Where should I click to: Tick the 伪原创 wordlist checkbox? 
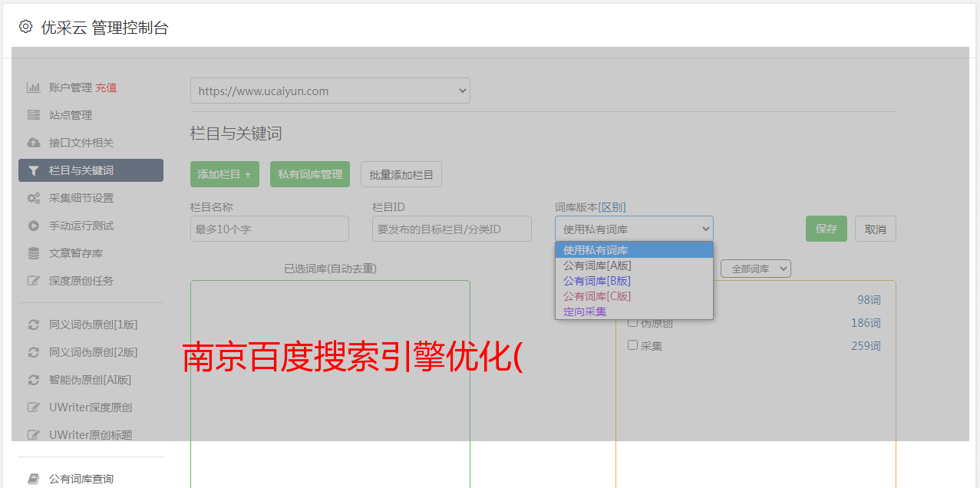tap(633, 322)
